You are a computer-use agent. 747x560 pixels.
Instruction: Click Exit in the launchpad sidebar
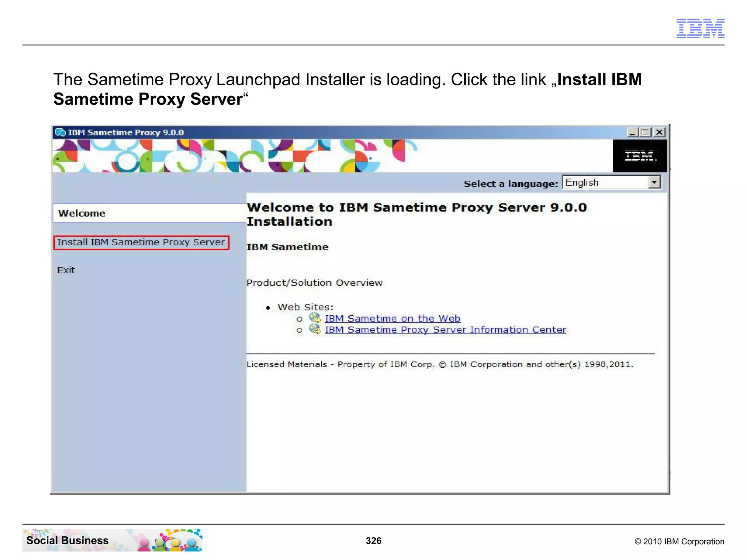(x=66, y=270)
